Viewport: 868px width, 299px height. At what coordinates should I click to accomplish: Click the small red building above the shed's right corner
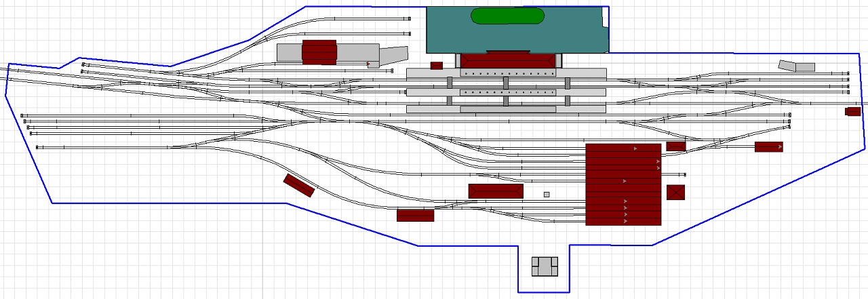pos(676,146)
